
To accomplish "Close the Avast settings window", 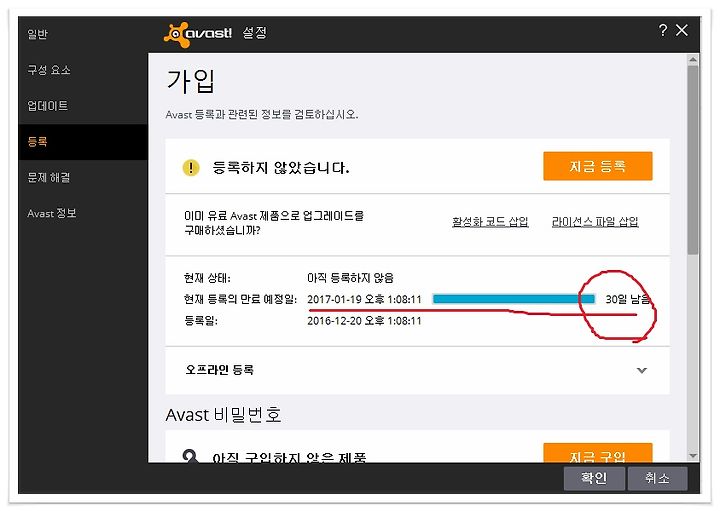I will (682, 30).
